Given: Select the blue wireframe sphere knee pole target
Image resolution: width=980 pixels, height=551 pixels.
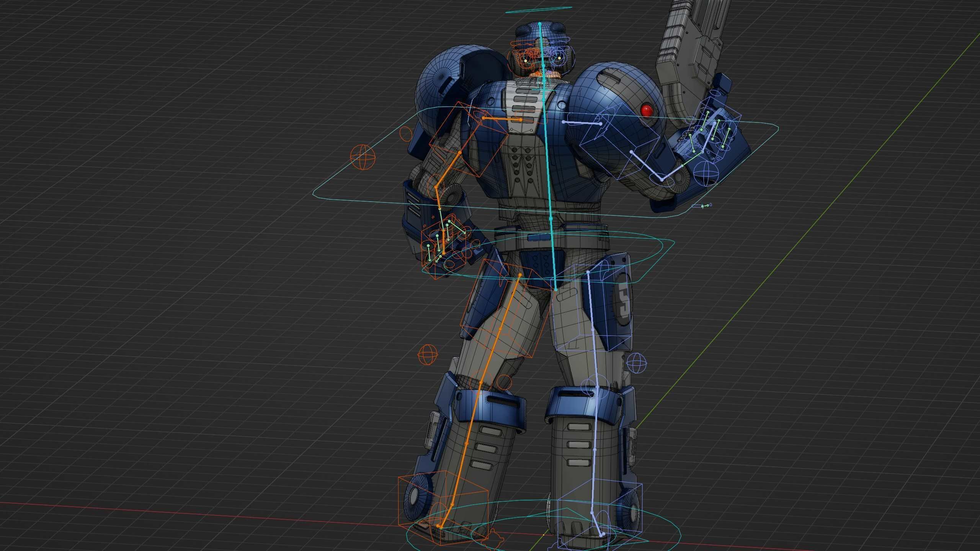Looking at the screenshot, I should [637, 362].
